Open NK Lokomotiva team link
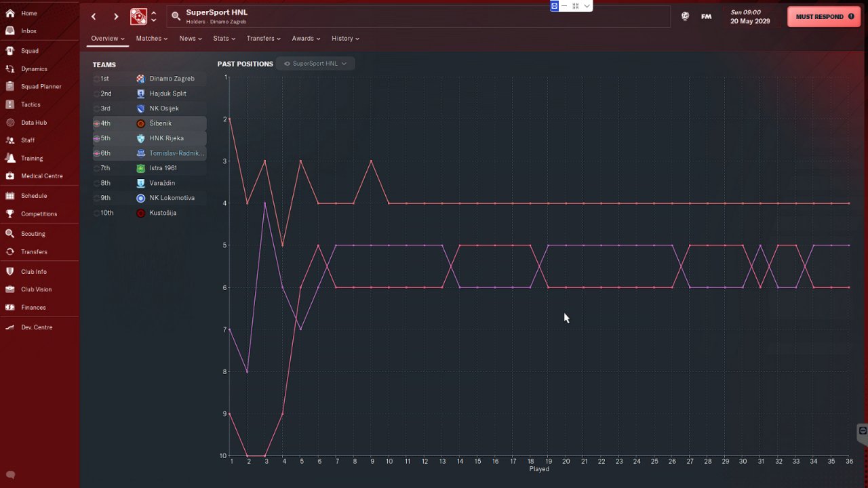 (172, 198)
